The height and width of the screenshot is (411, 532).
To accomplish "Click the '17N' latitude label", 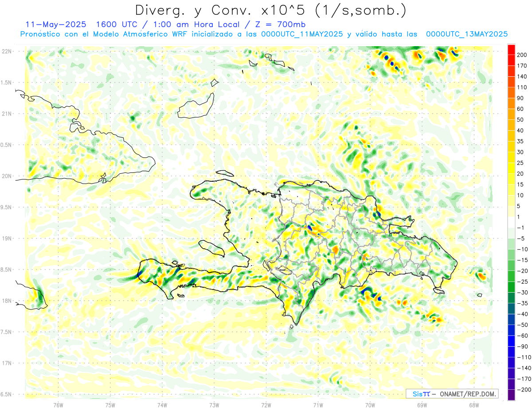I will (6, 363).
